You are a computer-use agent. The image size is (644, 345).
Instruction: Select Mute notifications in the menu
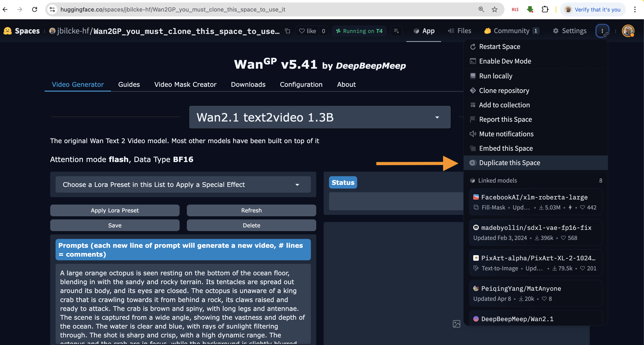click(x=506, y=134)
